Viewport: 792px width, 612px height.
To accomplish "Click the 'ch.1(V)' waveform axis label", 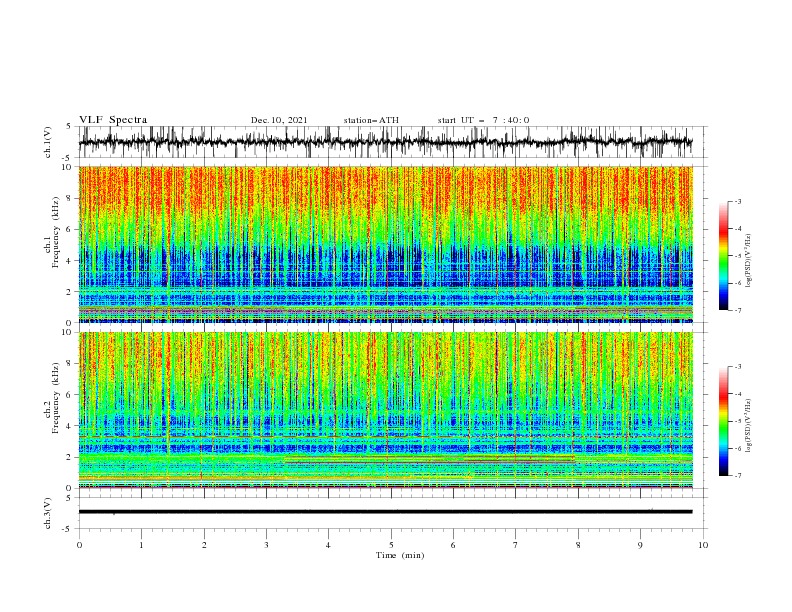I will coord(48,142).
